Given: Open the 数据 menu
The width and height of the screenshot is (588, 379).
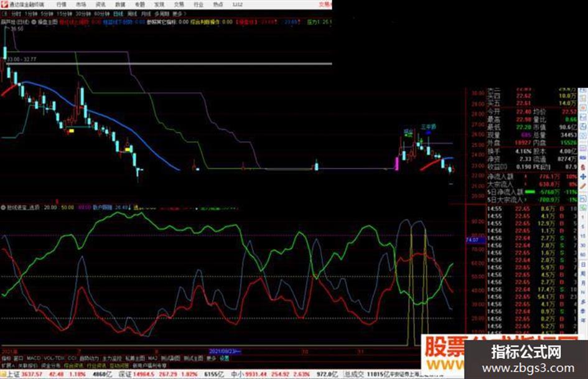Looking at the screenshot, I should [x=120, y=4].
